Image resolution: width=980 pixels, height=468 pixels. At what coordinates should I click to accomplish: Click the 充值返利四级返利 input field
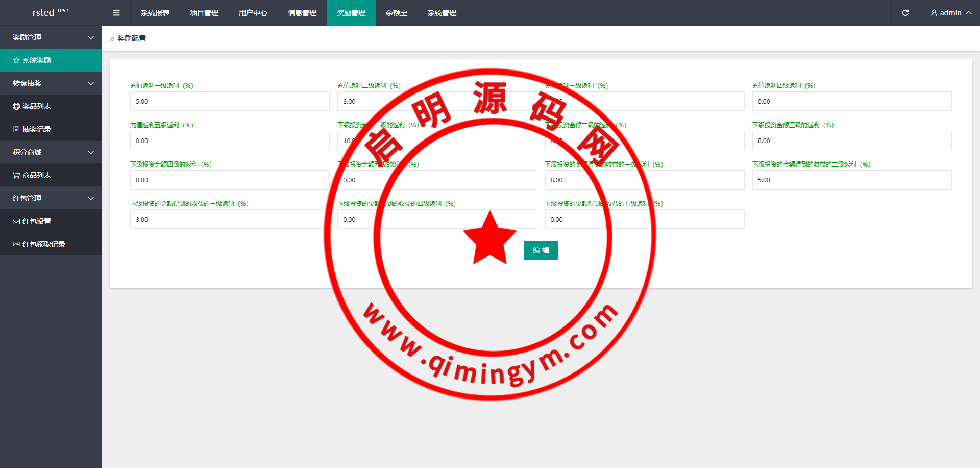[851, 101]
